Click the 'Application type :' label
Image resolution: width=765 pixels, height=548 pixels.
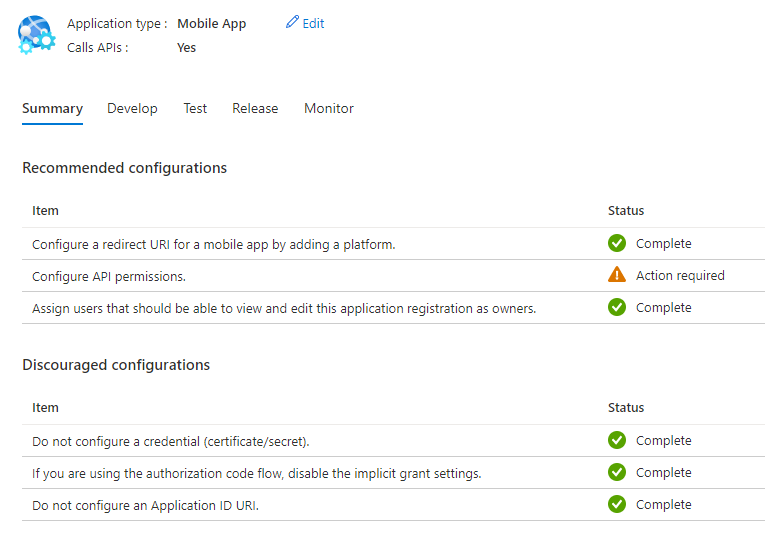117,23
